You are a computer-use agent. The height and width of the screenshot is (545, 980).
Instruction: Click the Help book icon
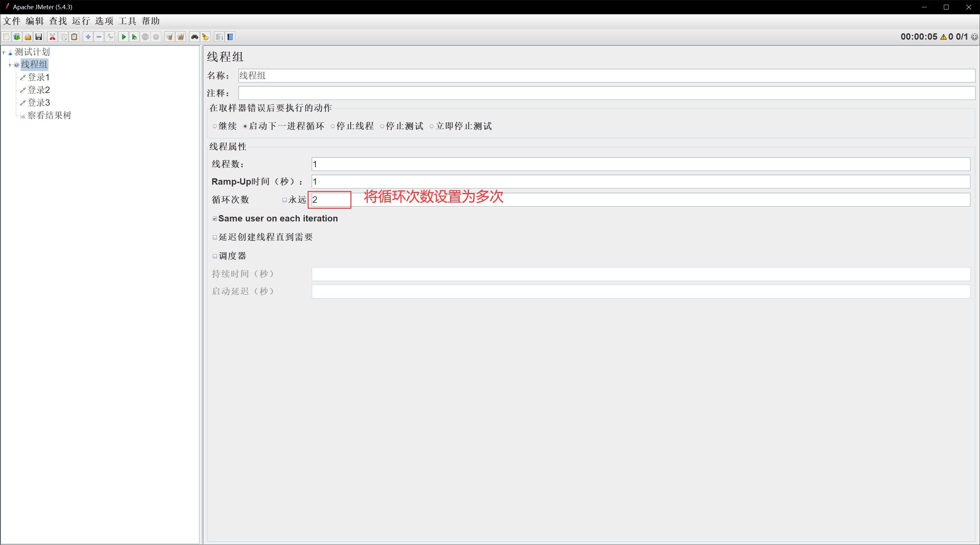pyautogui.click(x=230, y=37)
